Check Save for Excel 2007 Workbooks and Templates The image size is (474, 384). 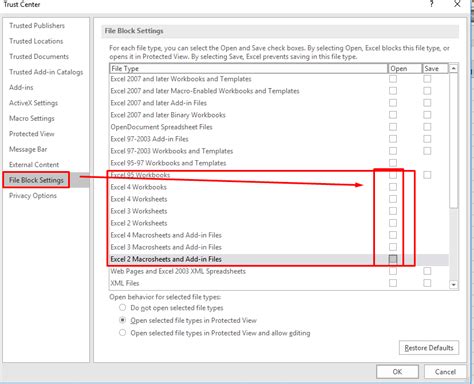point(427,79)
